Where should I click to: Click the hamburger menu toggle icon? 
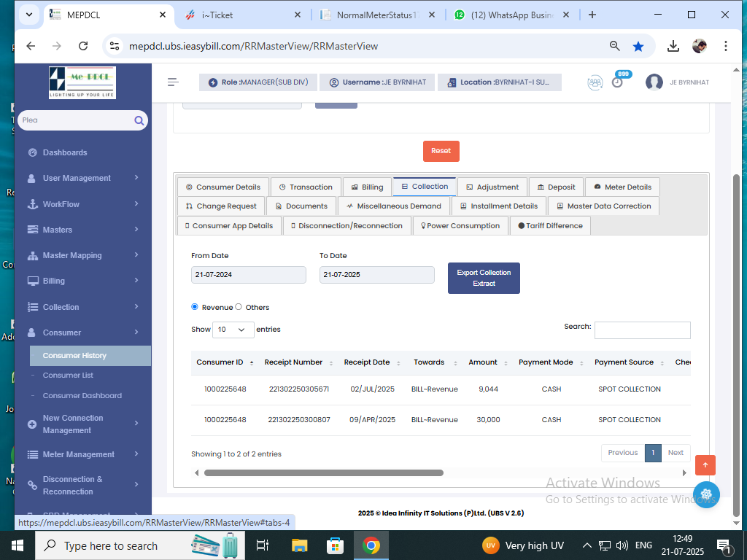[x=173, y=82]
